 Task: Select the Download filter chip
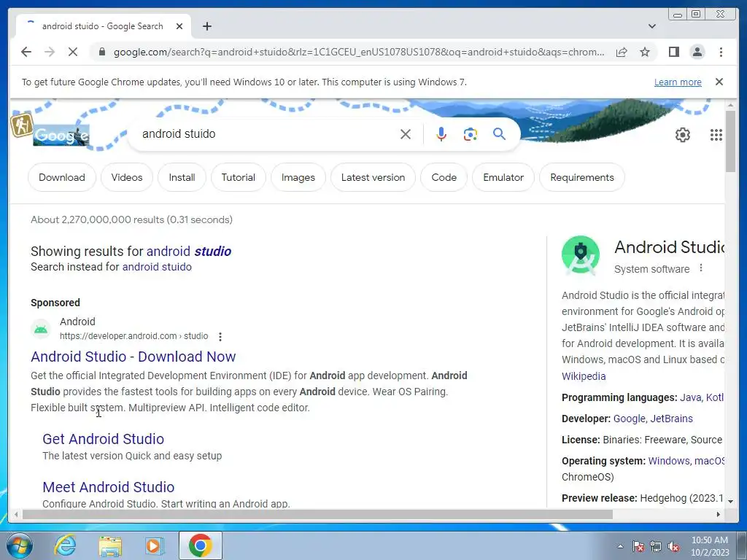point(62,178)
